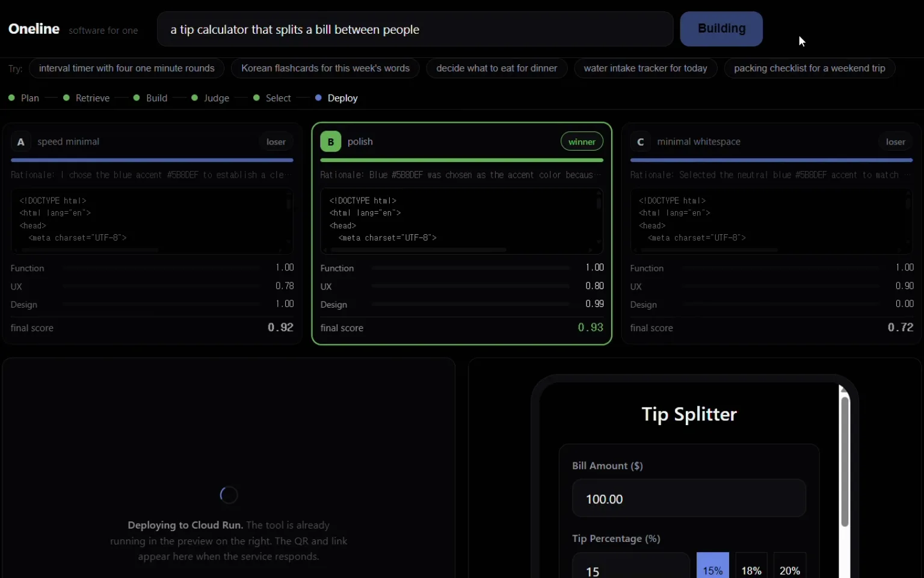Click the deploying spinner icon

click(x=229, y=495)
